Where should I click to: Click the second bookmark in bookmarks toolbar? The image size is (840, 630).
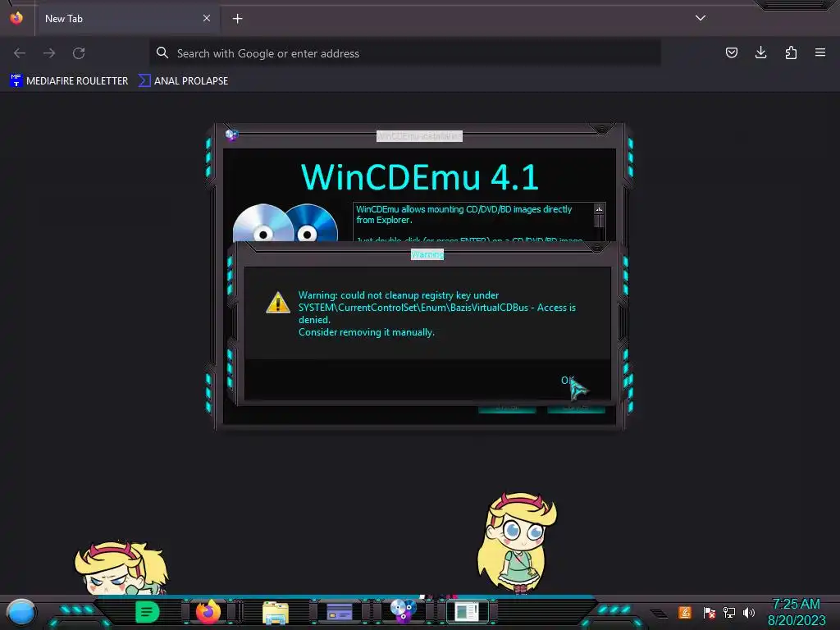click(183, 81)
